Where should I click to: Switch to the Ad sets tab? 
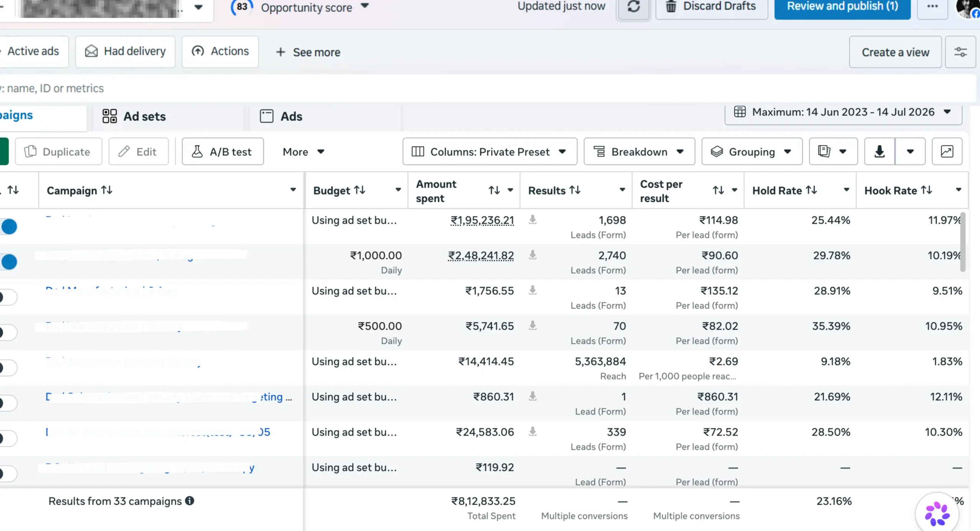click(134, 116)
